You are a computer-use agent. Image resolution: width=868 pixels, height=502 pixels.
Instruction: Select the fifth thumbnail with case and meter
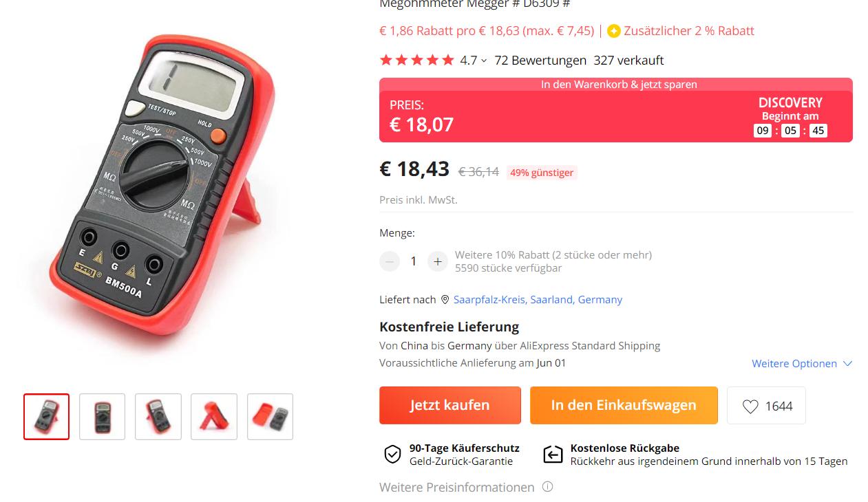(x=270, y=417)
